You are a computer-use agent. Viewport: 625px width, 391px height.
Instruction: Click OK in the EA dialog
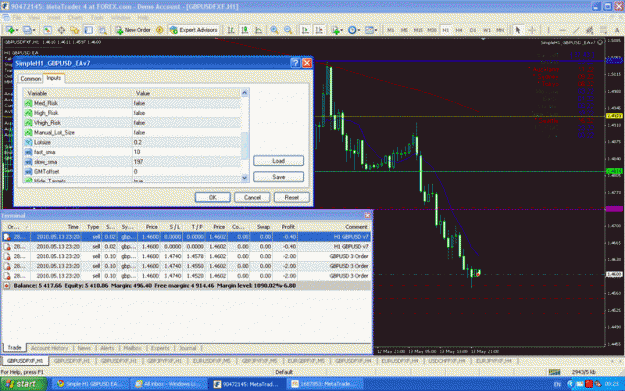pyautogui.click(x=212, y=197)
